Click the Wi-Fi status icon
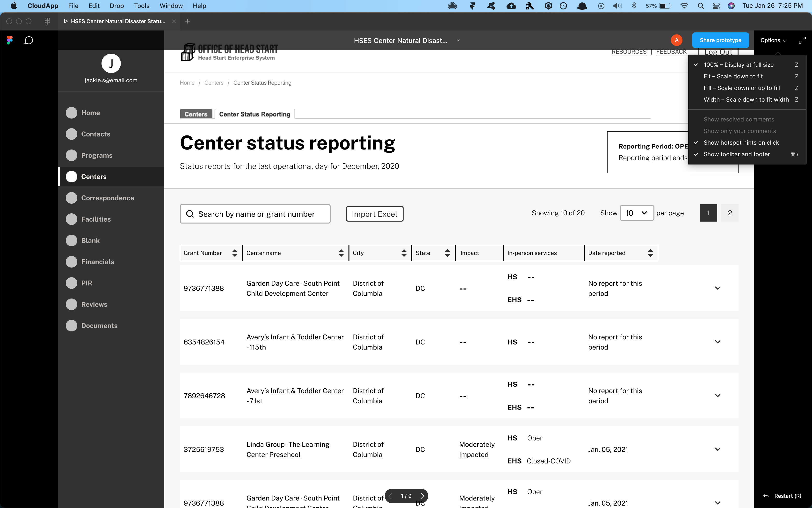 (684, 6)
